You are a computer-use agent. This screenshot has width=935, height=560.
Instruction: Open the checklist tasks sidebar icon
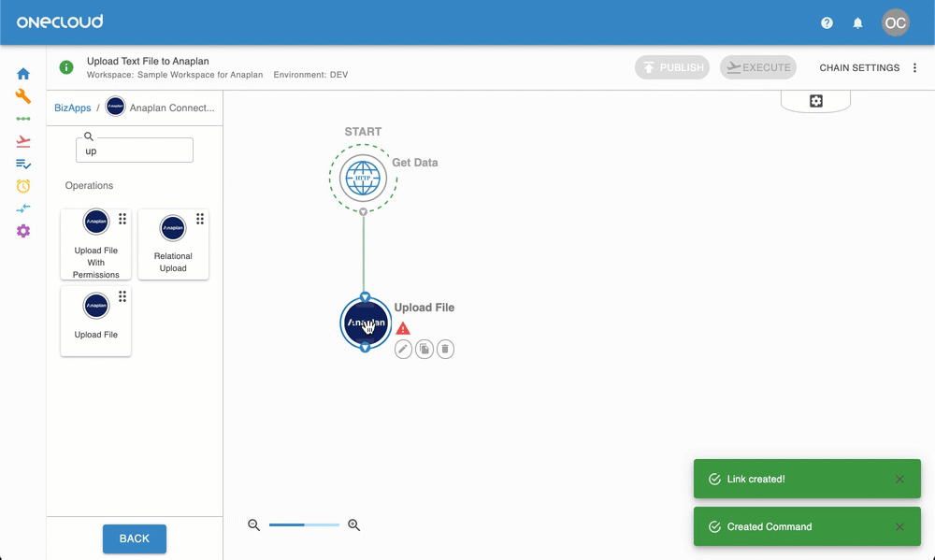tap(23, 164)
